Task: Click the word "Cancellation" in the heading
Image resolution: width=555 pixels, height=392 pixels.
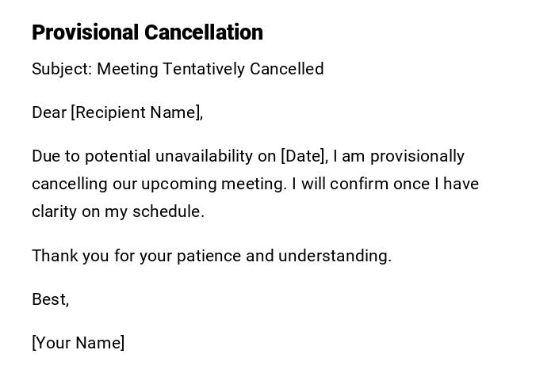Action: coord(204,32)
